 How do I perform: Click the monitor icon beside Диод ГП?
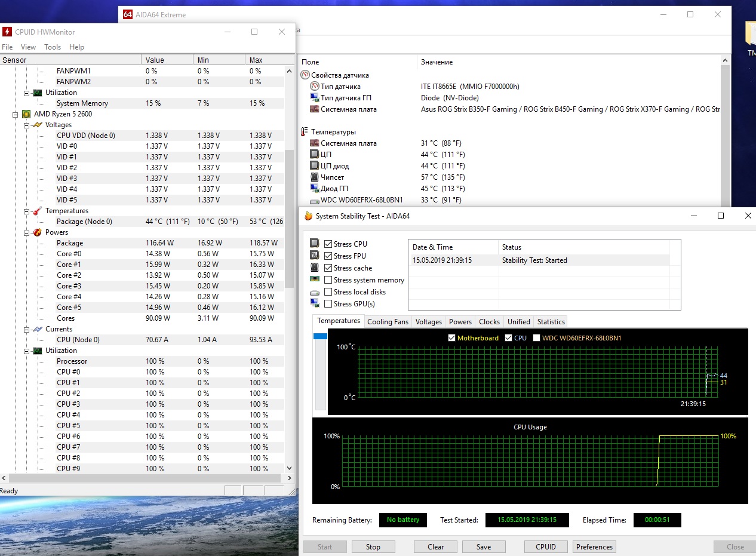tap(315, 189)
